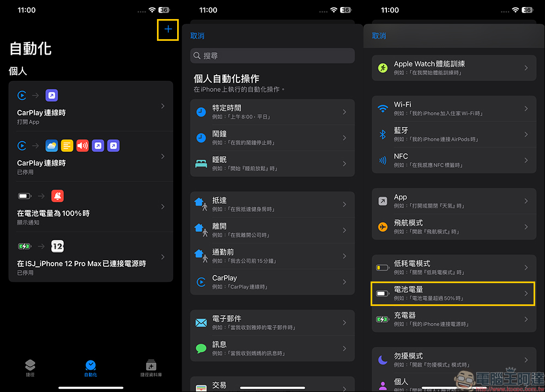Screen dimensions: 545x392
Task: Click the charging battery icon for 充電器
Action: click(383, 320)
